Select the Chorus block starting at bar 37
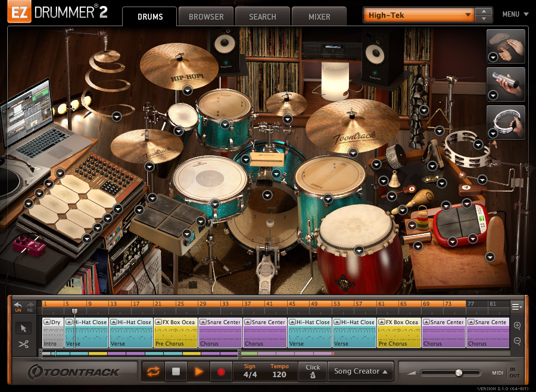536x392 pixels. pos(265,333)
